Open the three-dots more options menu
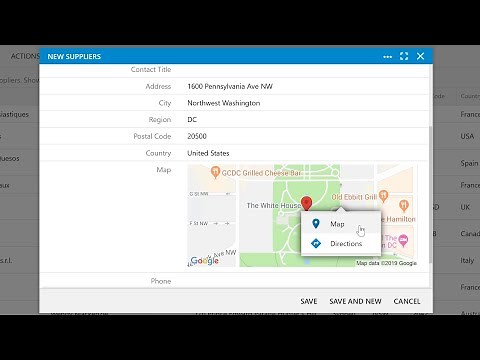This screenshot has width=480, height=360. [x=387, y=57]
